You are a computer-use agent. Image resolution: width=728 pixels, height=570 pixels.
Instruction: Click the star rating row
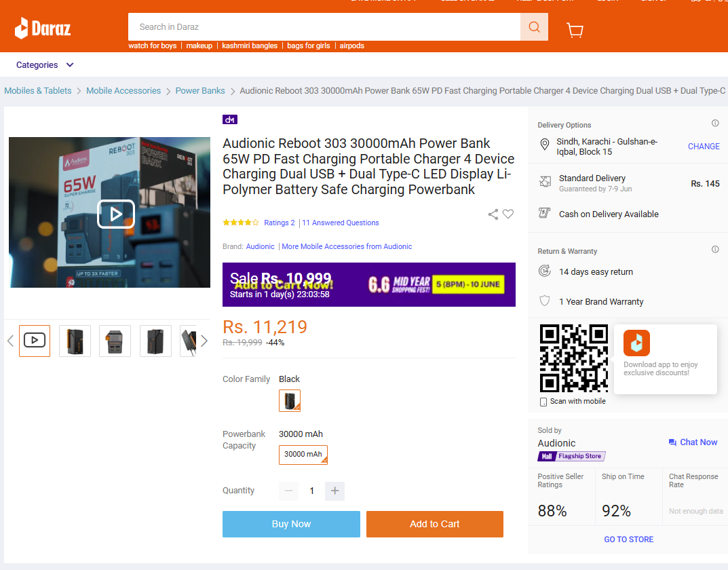pyautogui.click(x=240, y=223)
